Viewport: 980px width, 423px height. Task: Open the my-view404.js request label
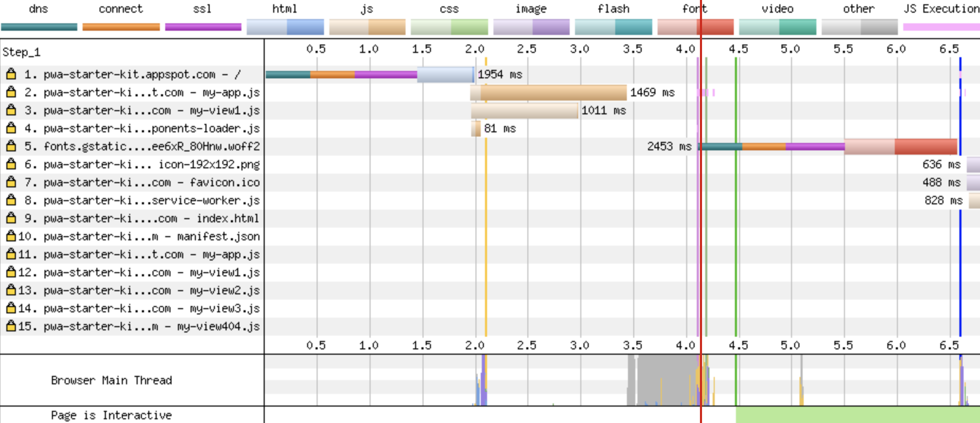coord(139,326)
